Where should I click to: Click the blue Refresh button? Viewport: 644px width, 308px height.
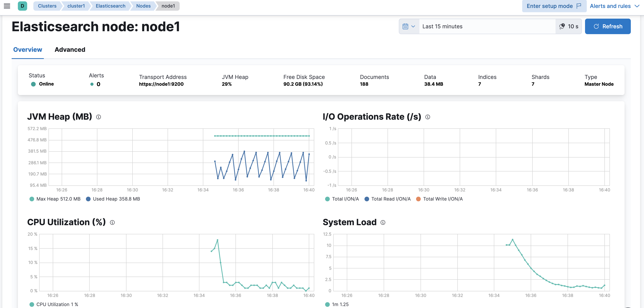(x=608, y=26)
